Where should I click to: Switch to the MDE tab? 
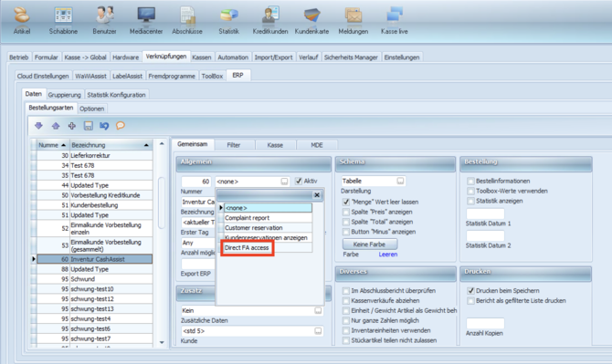point(317,145)
